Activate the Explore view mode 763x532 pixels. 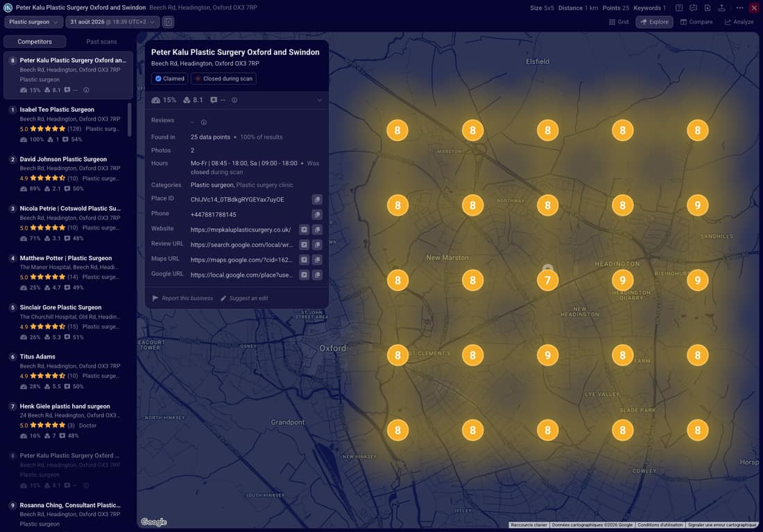pyautogui.click(x=654, y=22)
